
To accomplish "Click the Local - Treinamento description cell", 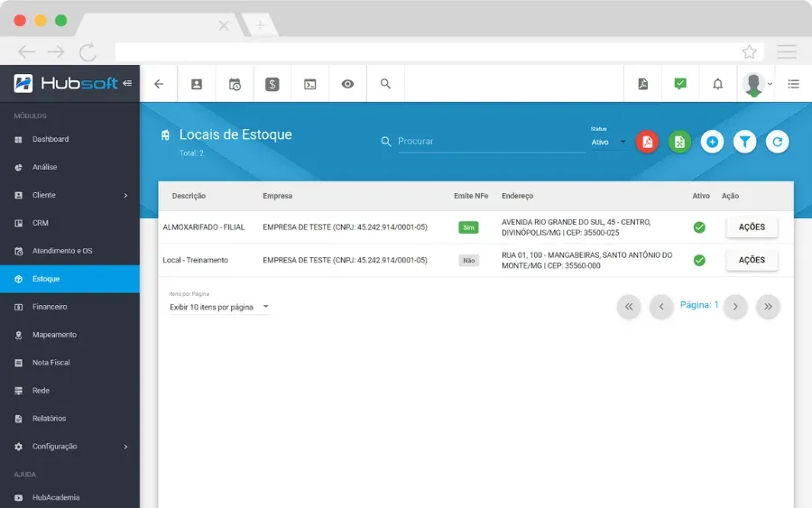I will click(x=195, y=261).
